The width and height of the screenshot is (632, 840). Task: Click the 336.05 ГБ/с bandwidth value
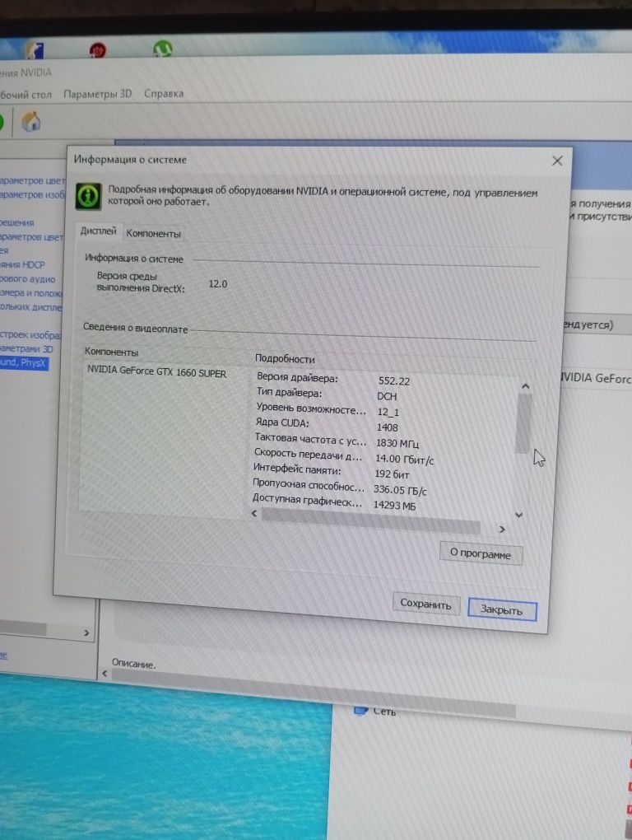tap(400, 490)
